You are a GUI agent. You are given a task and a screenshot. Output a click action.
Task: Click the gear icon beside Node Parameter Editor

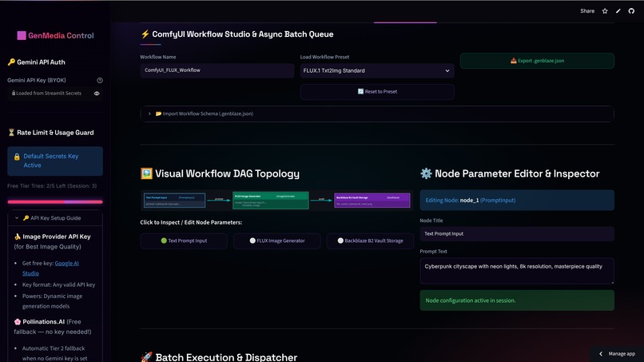click(x=426, y=174)
